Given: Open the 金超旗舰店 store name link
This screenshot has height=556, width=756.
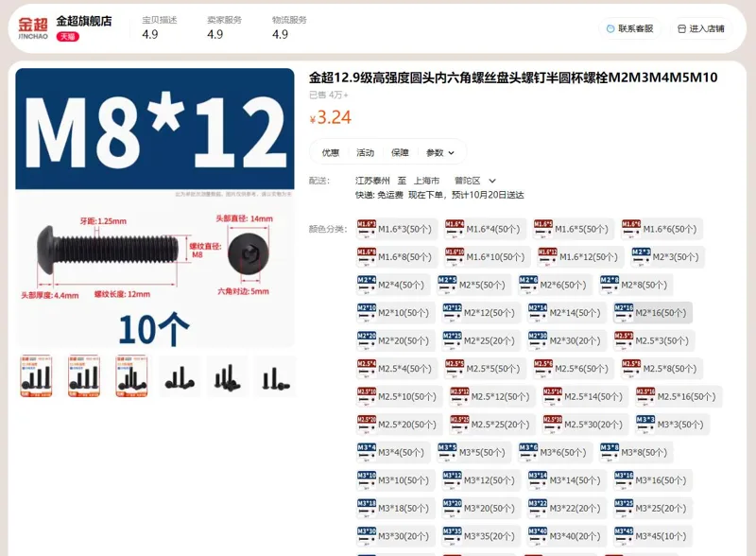Looking at the screenshot, I should (84, 21).
